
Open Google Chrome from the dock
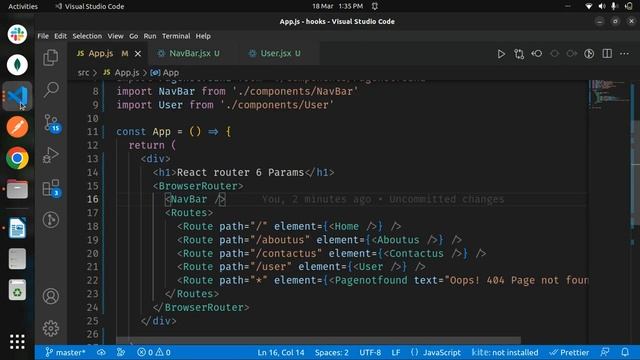(x=17, y=158)
